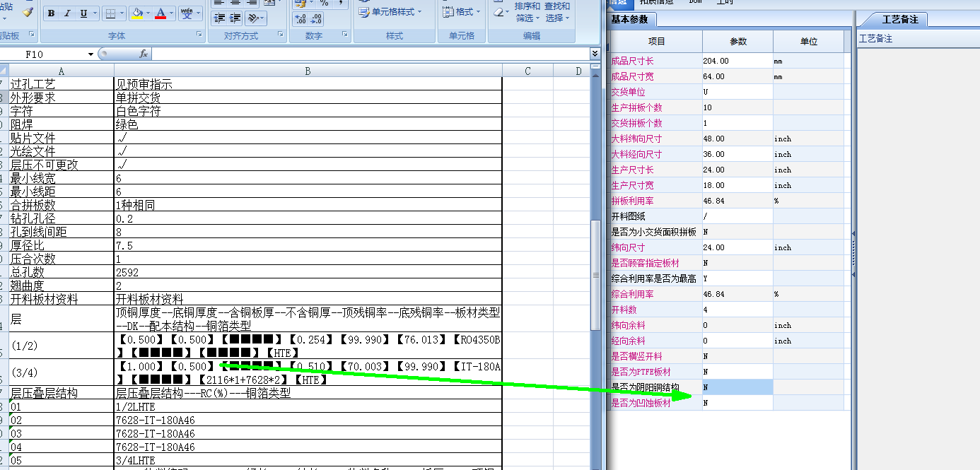The image size is (980, 470).
Task: Open 数字 group dialog launcher
Action: coord(345,35)
